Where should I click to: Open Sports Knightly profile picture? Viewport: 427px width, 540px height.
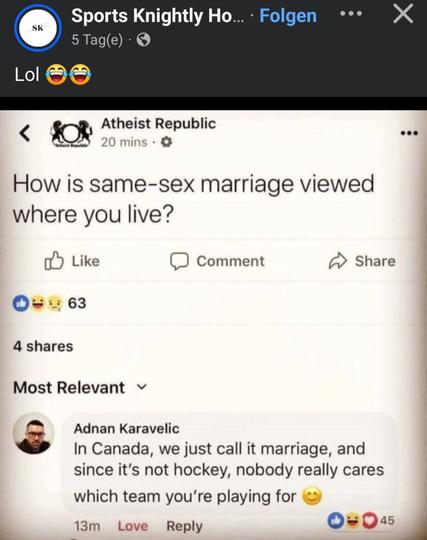[38, 28]
